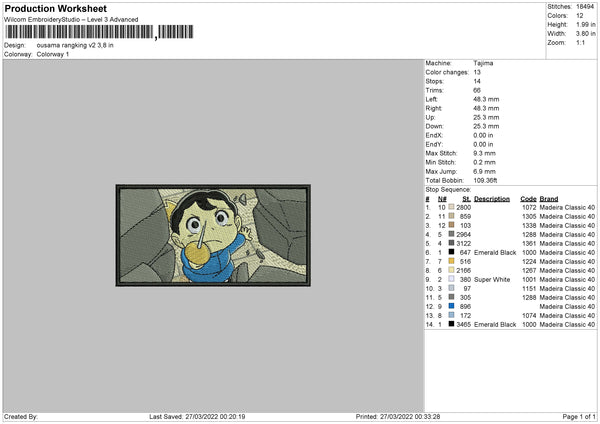Select the blue thread swatch in row 12

451,306
